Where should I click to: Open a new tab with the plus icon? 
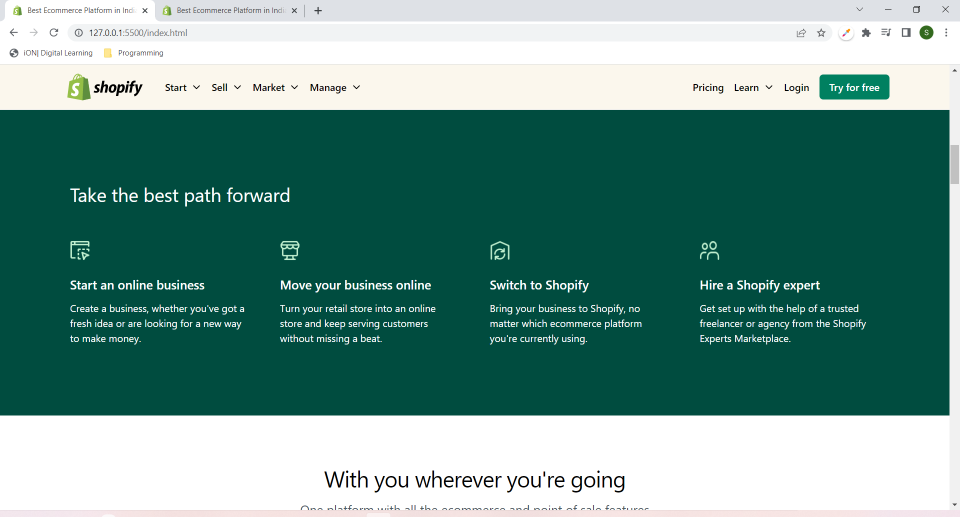point(318,10)
